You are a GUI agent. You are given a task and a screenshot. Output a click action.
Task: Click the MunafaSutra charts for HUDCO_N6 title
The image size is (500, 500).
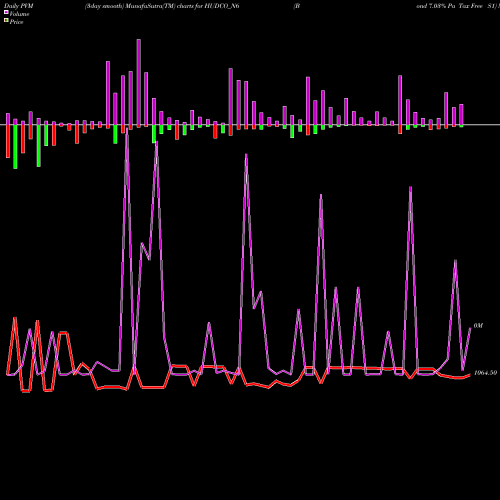[162, 6]
